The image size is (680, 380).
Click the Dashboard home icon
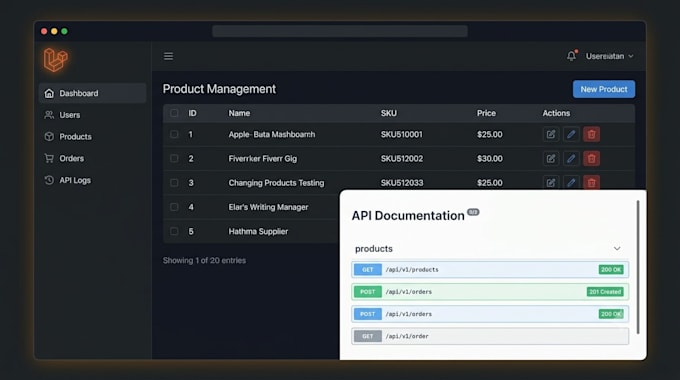(49, 93)
